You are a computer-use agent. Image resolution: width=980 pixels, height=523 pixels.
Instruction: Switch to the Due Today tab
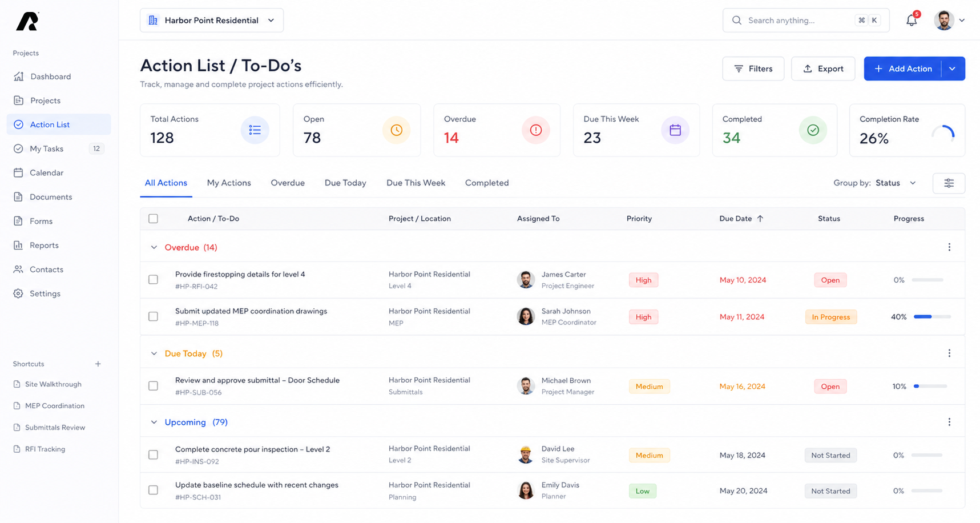345,183
